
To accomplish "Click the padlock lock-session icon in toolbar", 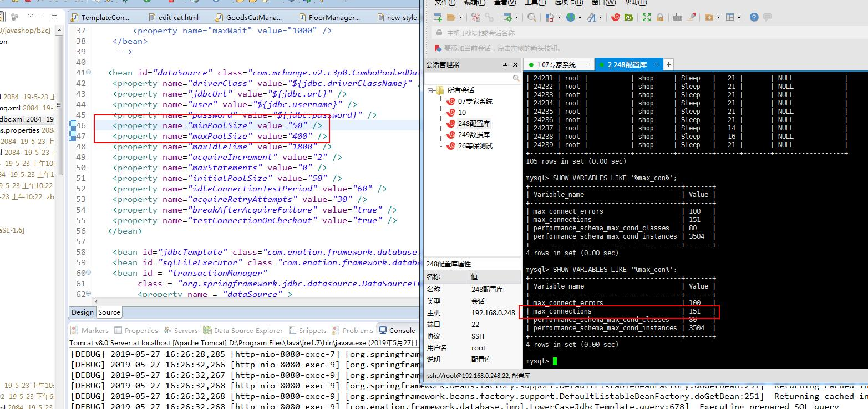I will (x=660, y=17).
